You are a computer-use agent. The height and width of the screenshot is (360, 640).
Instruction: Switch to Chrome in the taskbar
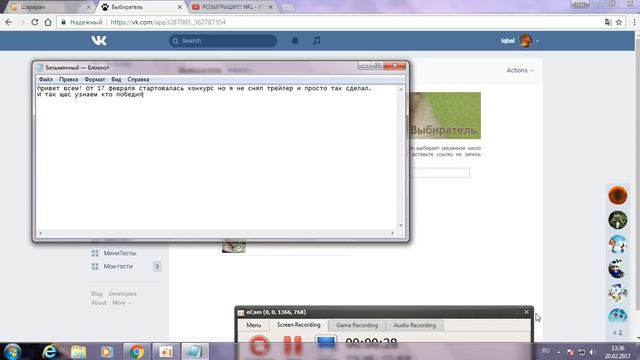137,351
